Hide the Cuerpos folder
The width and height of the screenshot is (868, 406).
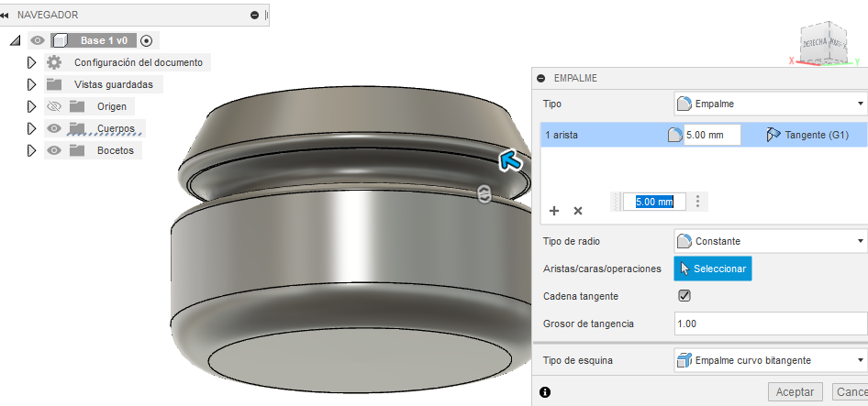point(54,128)
